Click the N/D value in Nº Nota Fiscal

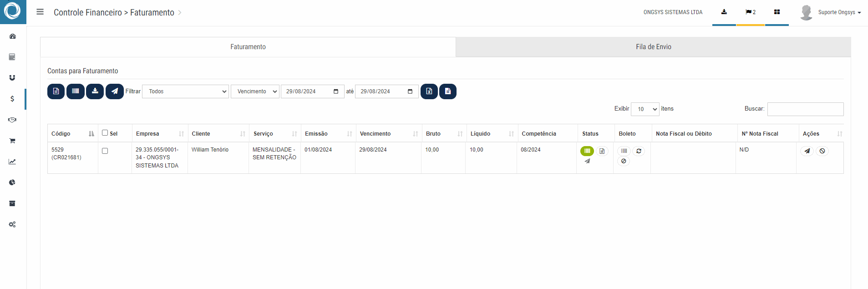coord(744,150)
